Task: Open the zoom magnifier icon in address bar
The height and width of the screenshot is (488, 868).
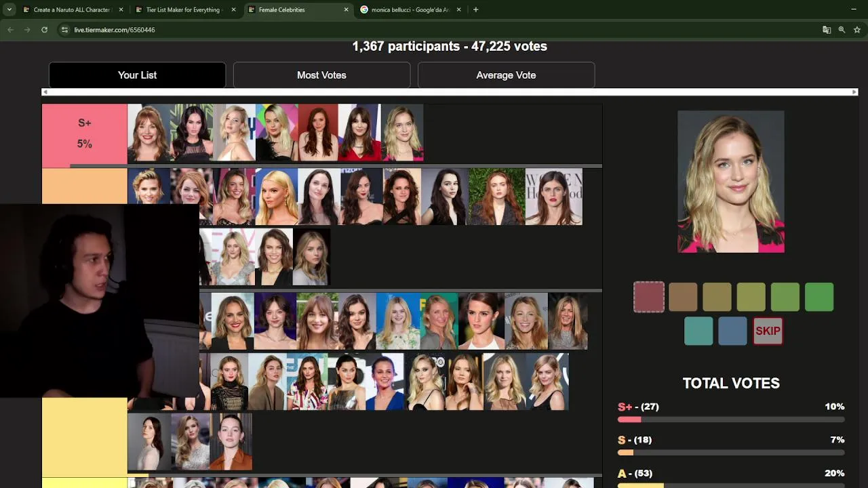Action: [842, 30]
